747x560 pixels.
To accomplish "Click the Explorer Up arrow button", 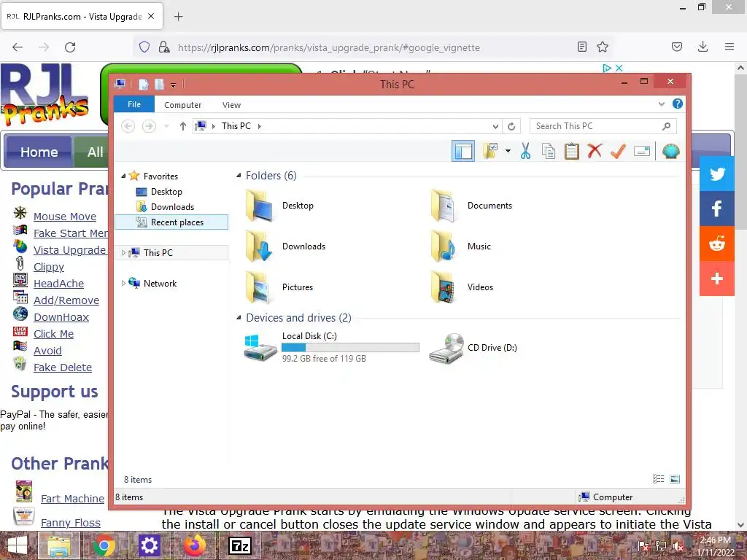I will point(183,126).
